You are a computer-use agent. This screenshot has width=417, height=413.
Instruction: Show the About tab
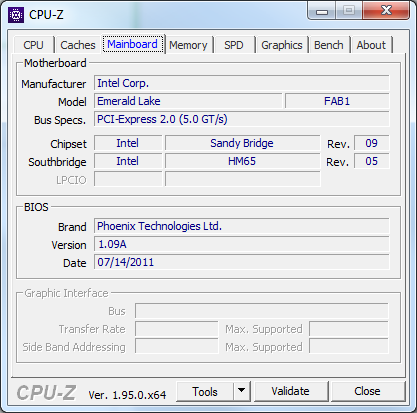371,45
